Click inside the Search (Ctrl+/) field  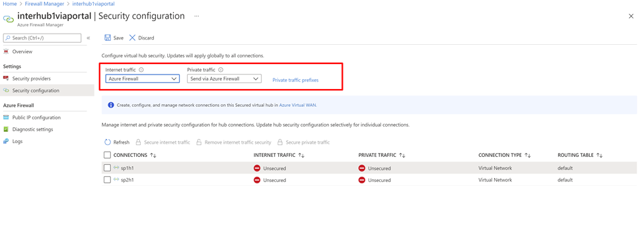(x=42, y=38)
